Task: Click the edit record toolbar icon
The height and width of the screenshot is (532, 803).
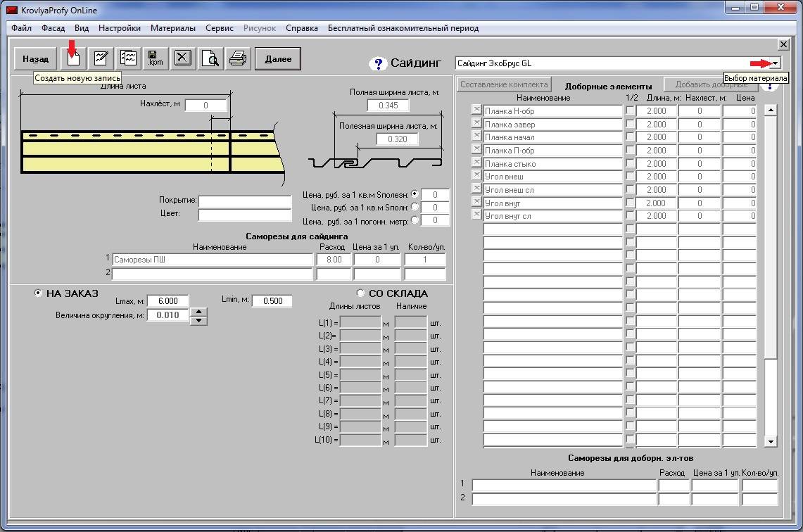Action: pyautogui.click(x=101, y=58)
